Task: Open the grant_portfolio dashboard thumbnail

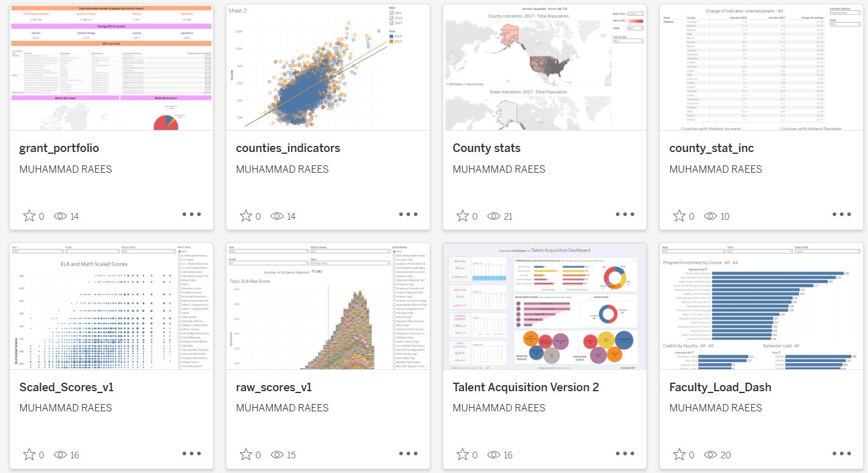Action: 111,67
